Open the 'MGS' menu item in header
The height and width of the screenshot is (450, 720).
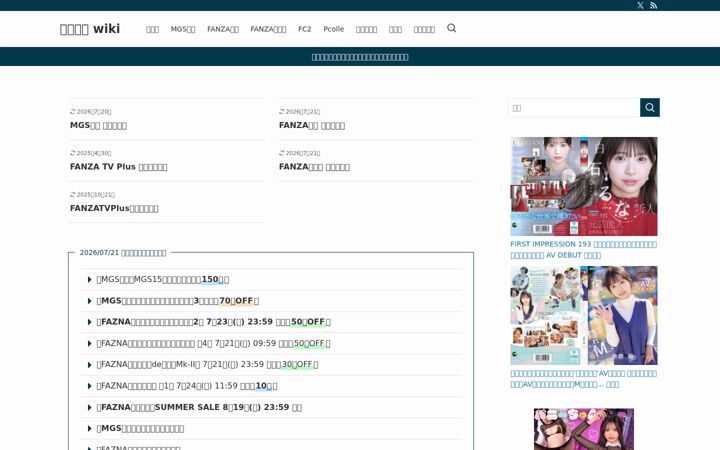click(183, 29)
